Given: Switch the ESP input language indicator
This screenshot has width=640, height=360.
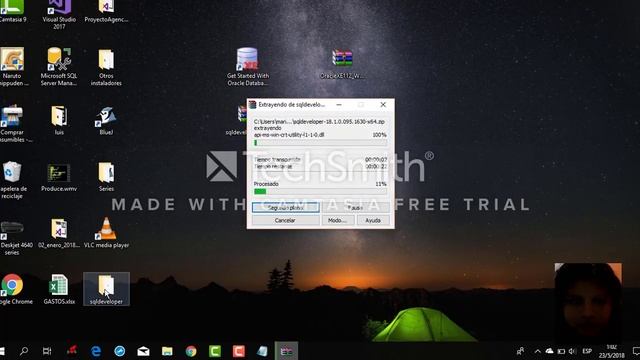Looking at the screenshot, I should 587,351.
